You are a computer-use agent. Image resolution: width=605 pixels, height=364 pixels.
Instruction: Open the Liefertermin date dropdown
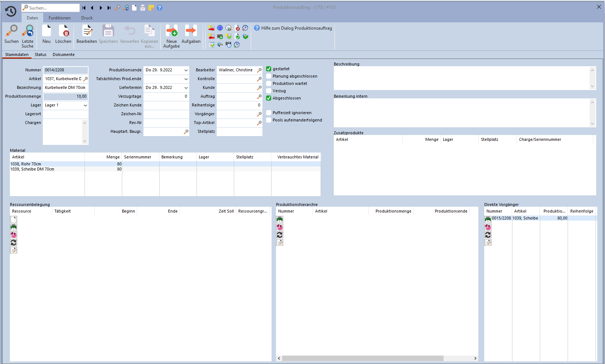(186, 88)
